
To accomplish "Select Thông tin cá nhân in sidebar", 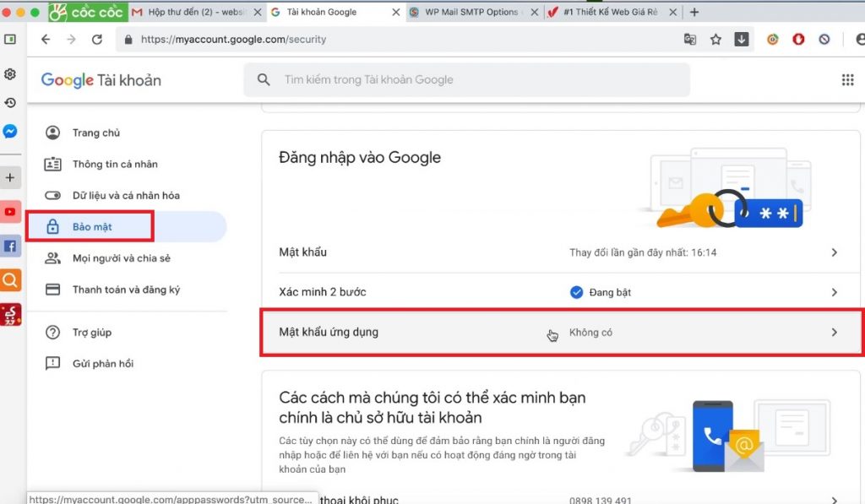I will [x=115, y=164].
